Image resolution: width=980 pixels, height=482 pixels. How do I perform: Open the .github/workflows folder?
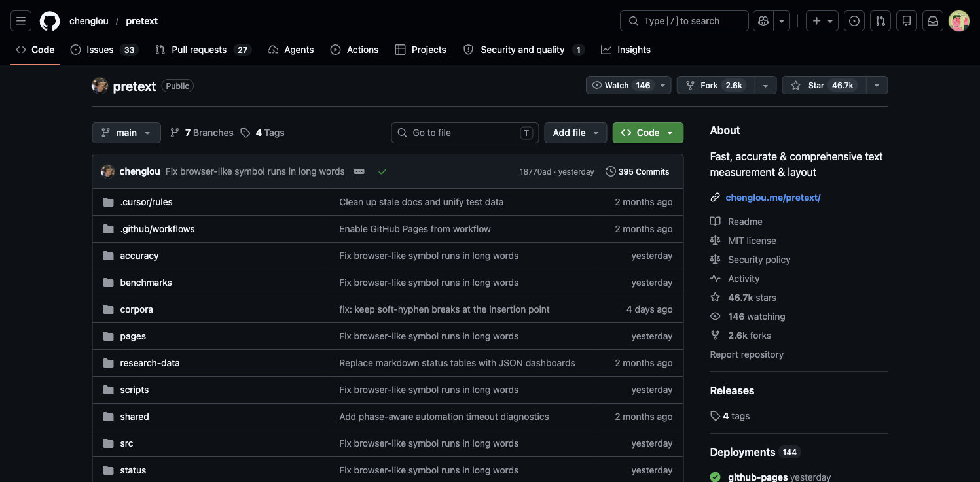point(157,229)
